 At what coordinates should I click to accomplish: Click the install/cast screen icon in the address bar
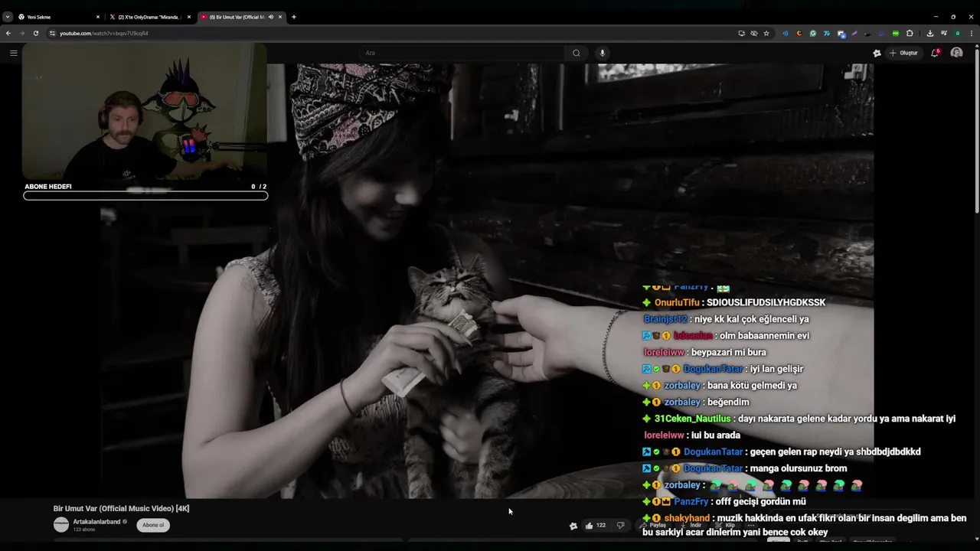pos(741,33)
